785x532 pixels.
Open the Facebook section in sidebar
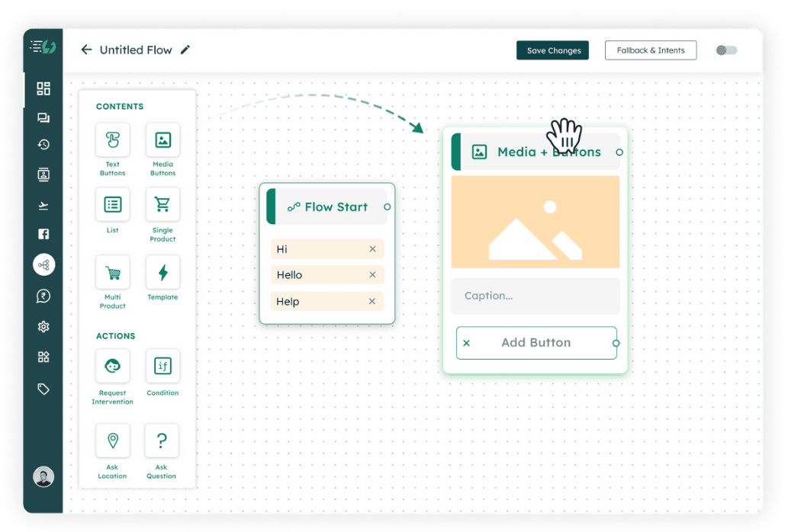click(43, 234)
